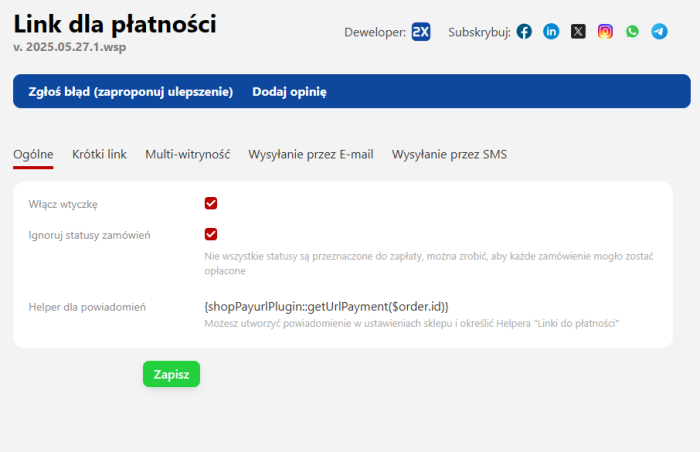Click the version text v. 2025.05.27.1.wsp
The width and height of the screenshot is (700, 452).
(x=70, y=47)
